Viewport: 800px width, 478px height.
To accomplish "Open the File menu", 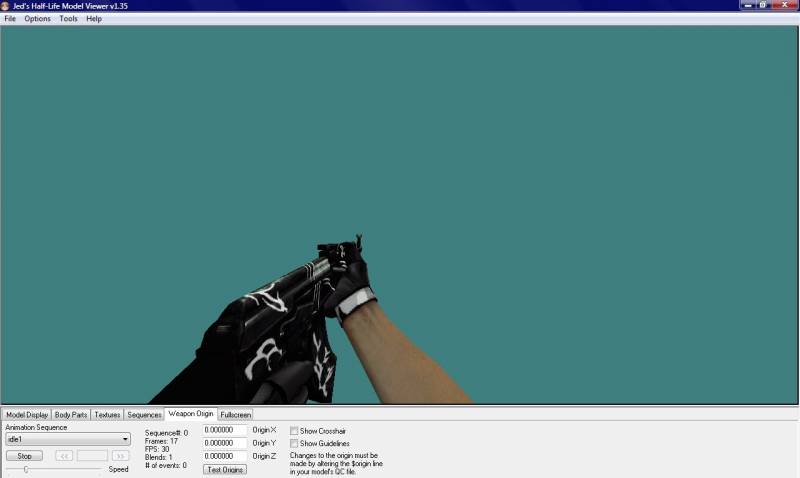I will coord(10,19).
